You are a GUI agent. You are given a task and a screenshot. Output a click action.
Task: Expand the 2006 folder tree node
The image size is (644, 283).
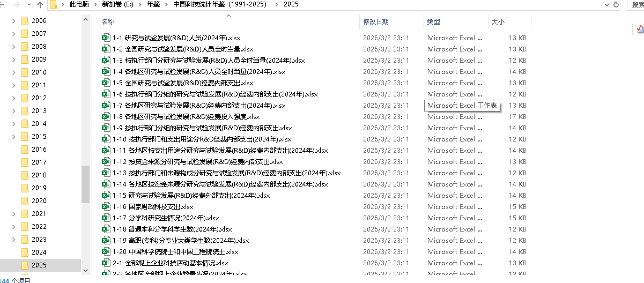[14, 21]
